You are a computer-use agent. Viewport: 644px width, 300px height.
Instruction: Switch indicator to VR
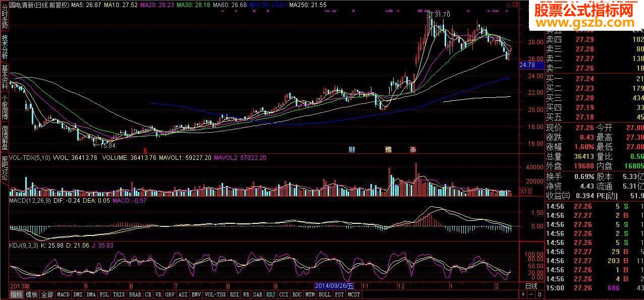click(158, 294)
